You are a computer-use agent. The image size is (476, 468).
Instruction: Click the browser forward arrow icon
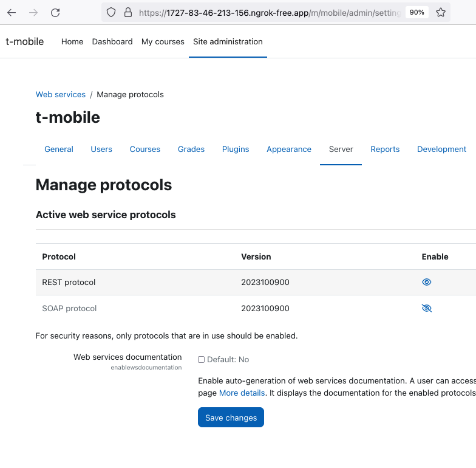pos(33,12)
